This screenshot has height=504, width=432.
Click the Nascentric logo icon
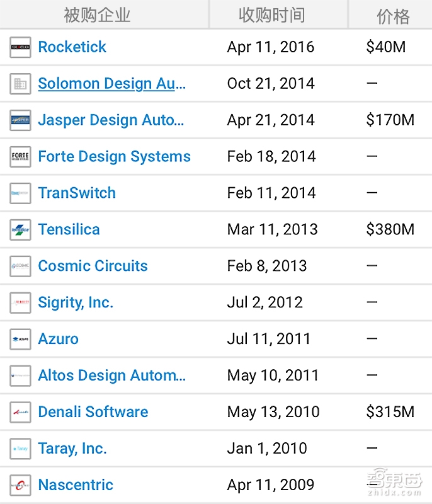tap(20, 485)
